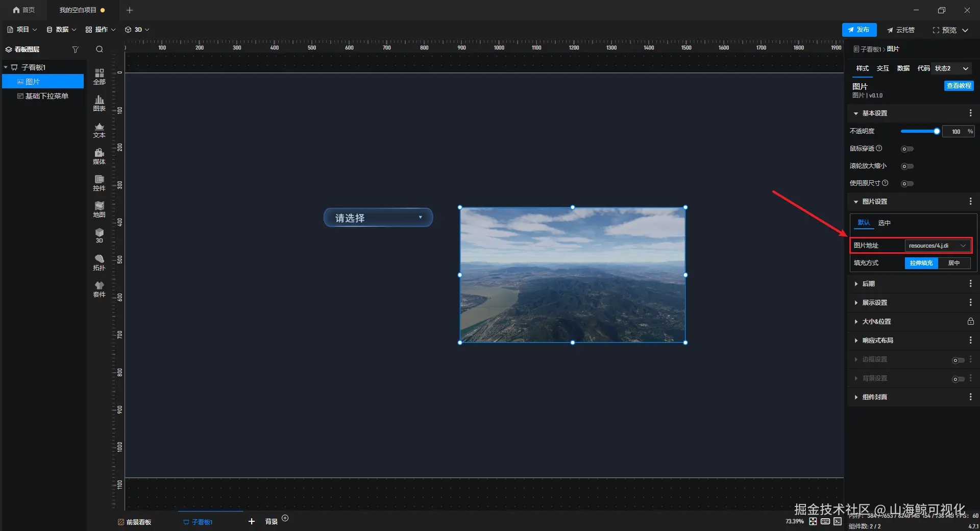Click the help icon beside 使用原尺寸

pos(885,183)
